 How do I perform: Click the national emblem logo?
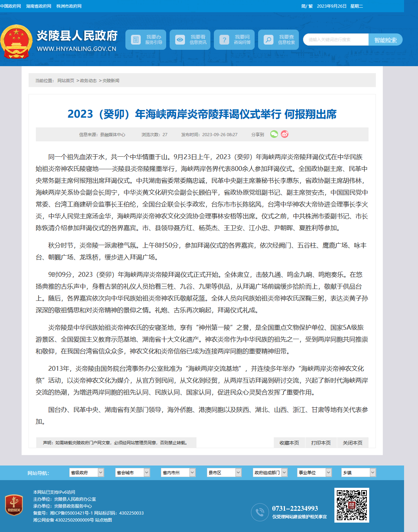tap(16, 41)
